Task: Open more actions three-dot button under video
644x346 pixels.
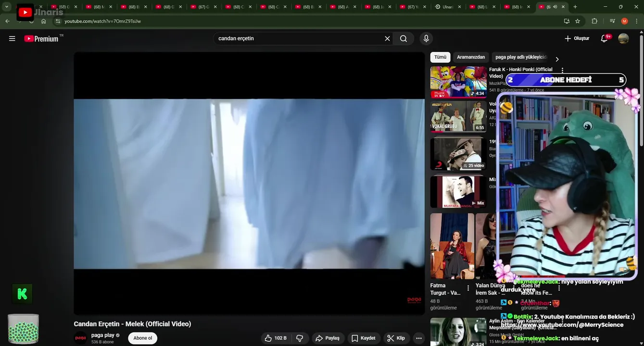Action: point(419,338)
